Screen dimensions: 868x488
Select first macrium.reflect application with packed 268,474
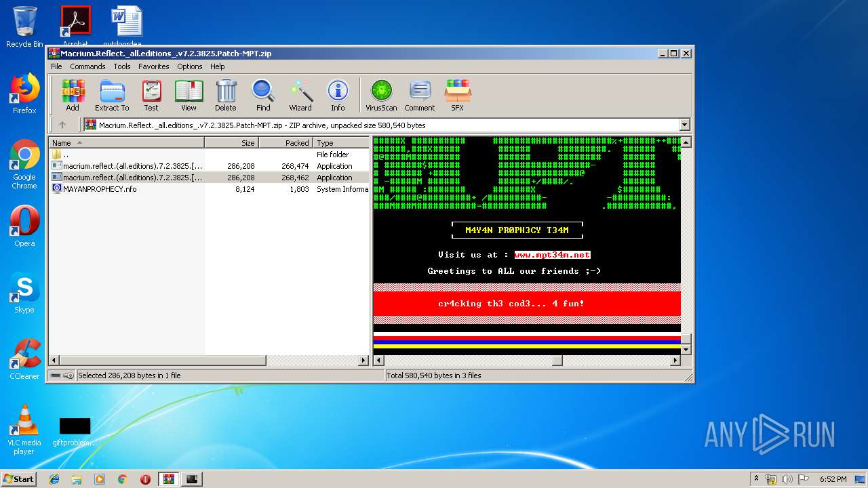pyautogui.click(x=209, y=166)
